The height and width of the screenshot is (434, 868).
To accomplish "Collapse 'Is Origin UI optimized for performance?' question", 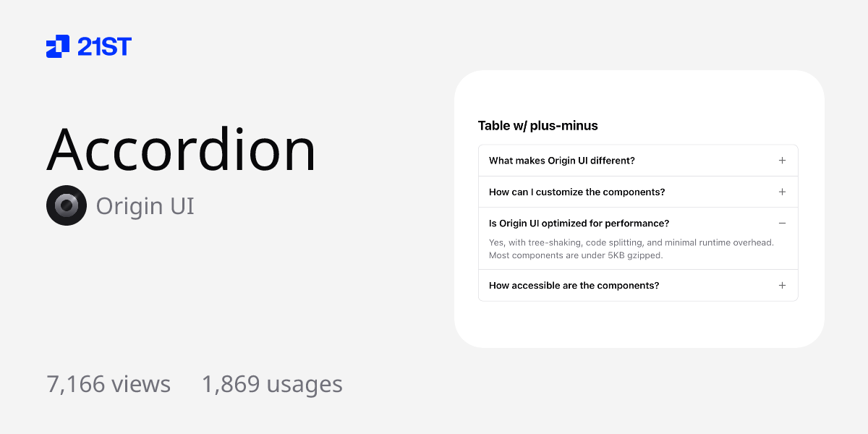I will [579, 224].
